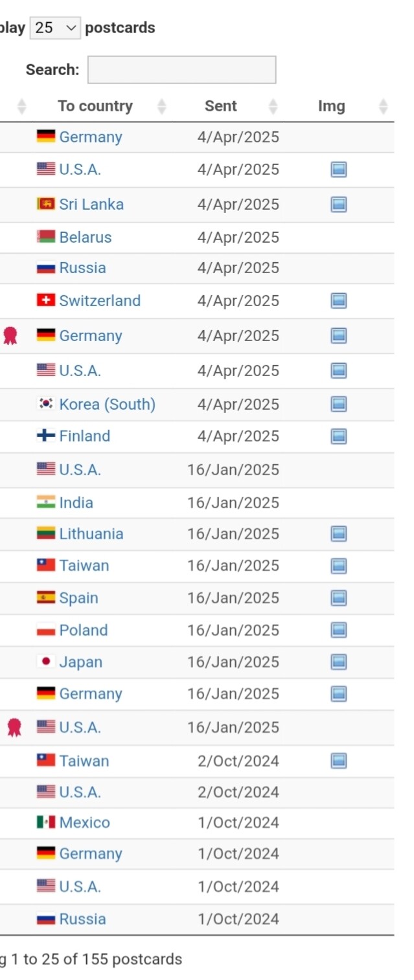Focus the Search input field
414x980 pixels.
coord(182,69)
